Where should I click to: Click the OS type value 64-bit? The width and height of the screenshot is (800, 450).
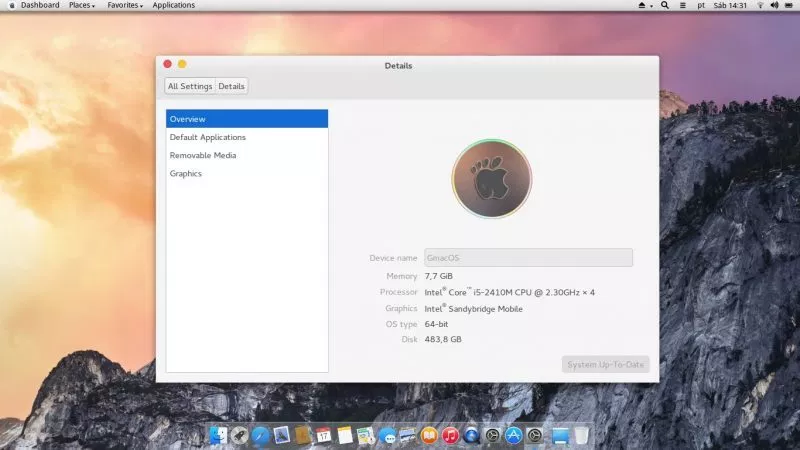[x=436, y=324]
